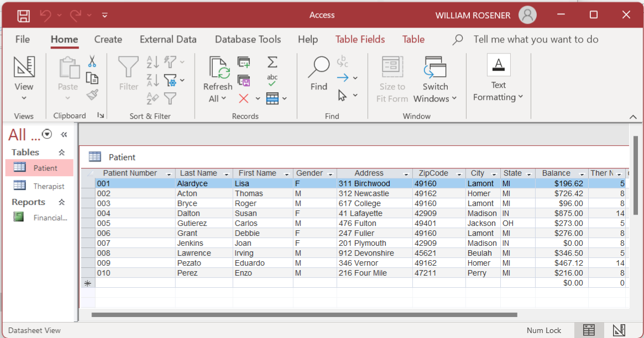The width and height of the screenshot is (644, 338).
Task: Click the Delete record red X
Action: coord(244,99)
